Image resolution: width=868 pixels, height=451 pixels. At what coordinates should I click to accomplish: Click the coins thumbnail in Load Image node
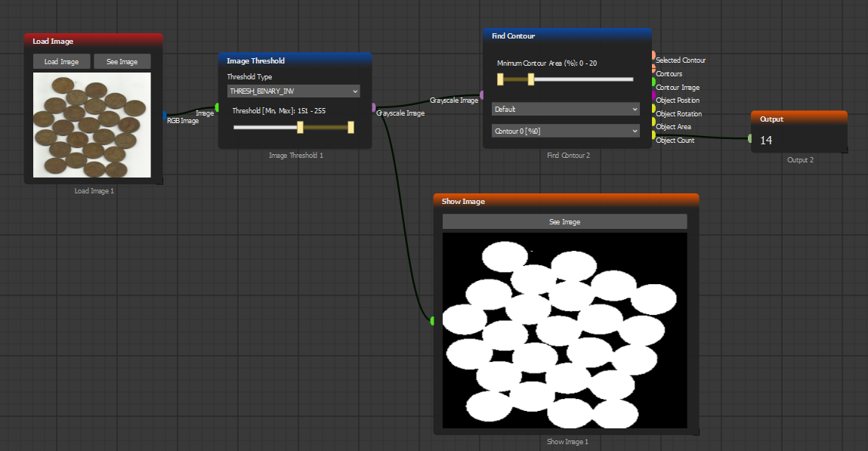[91, 125]
